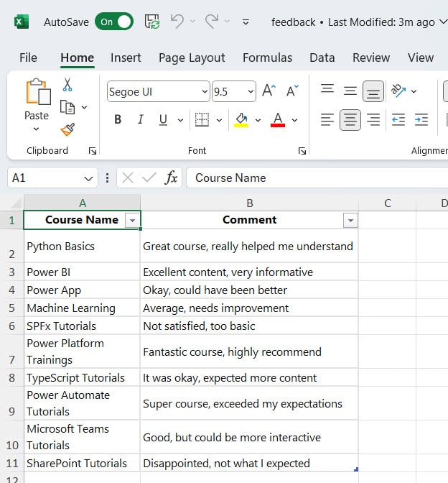Open the View tab
This screenshot has width=448, height=483.
click(x=421, y=57)
